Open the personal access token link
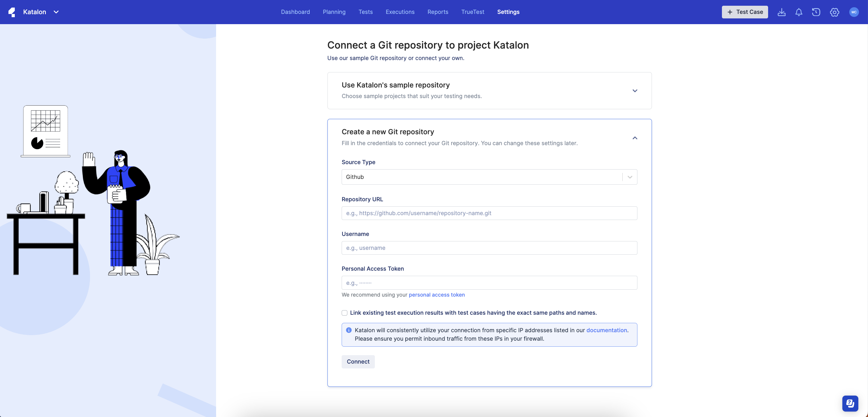Image resolution: width=868 pixels, height=417 pixels. (436, 295)
